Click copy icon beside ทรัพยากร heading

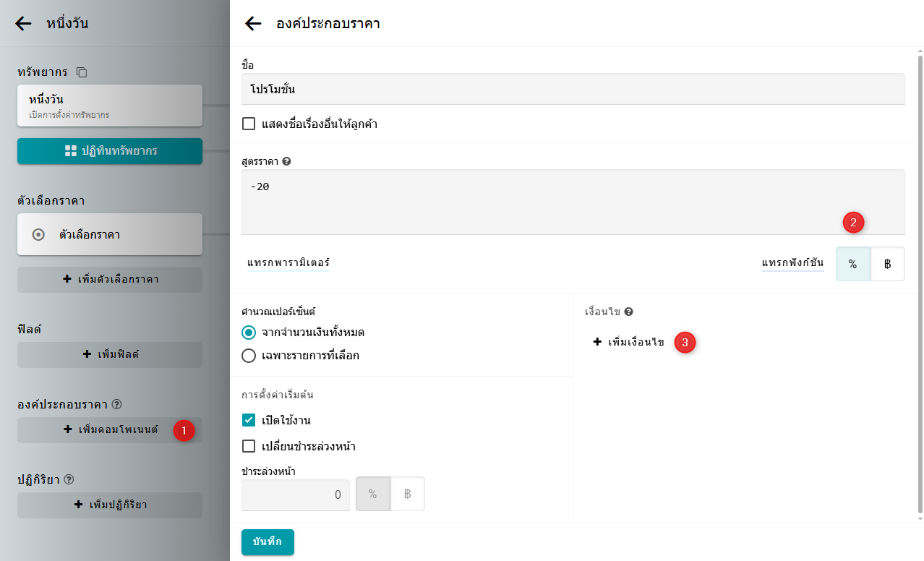(x=82, y=72)
